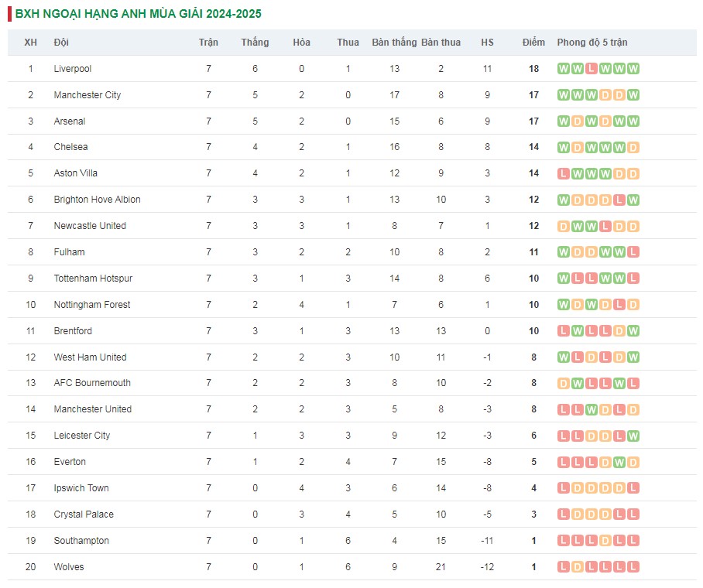Open the Manchester City team row
Viewport: 703px width, 588px height.
tap(352, 95)
